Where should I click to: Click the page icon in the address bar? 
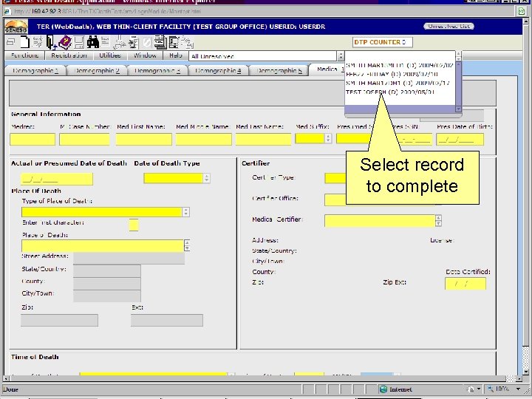(7, 11)
